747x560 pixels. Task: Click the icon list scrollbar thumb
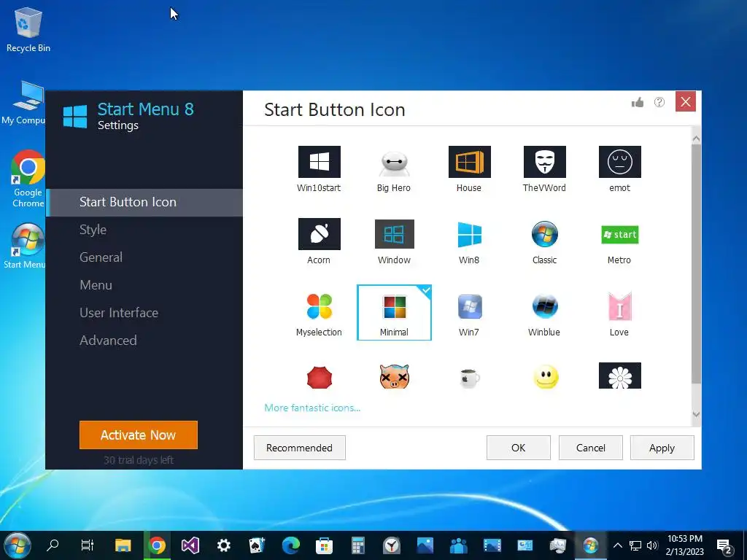click(x=696, y=263)
